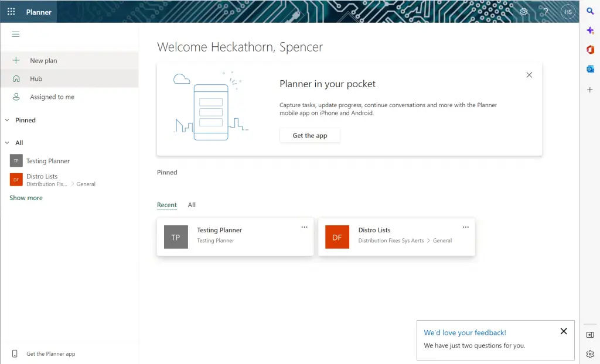Open browser sidebar settings gear
The height and width of the screenshot is (364, 600).
coord(590,354)
